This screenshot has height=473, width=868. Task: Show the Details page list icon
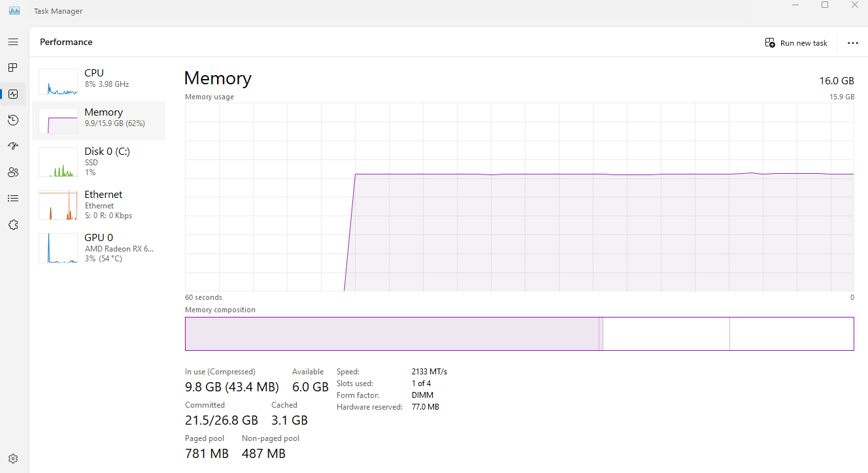click(x=13, y=199)
